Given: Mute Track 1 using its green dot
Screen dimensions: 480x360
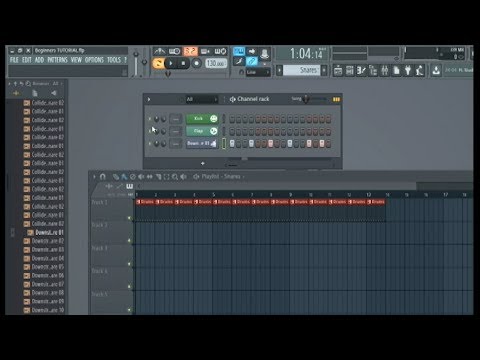Looking at the screenshot, I should coord(129,218).
